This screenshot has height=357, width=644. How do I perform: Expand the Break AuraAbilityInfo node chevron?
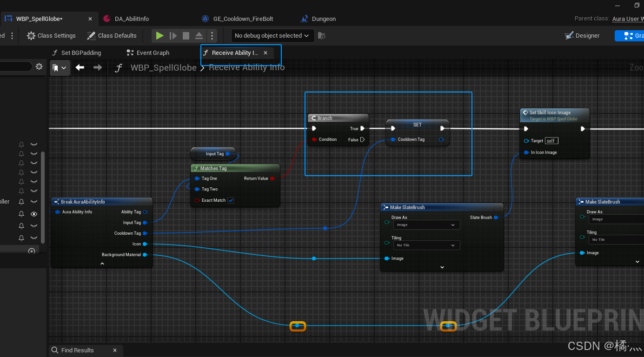click(x=102, y=264)
